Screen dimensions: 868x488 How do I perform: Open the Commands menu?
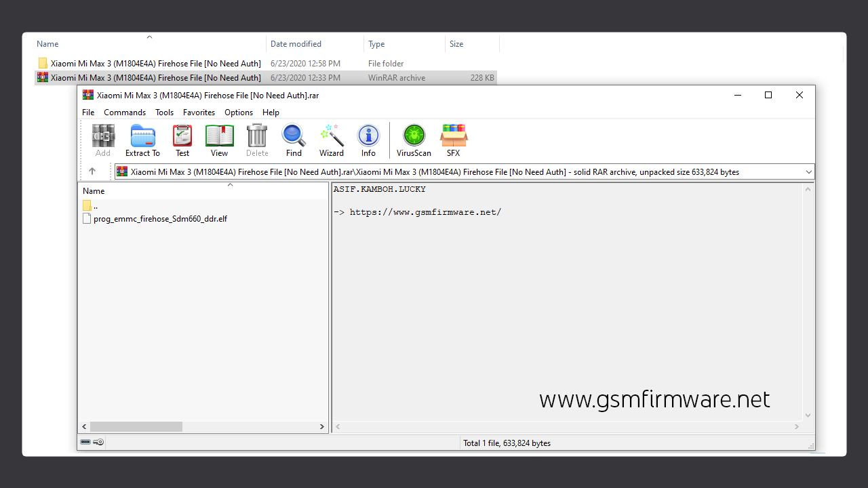point(125,113)
